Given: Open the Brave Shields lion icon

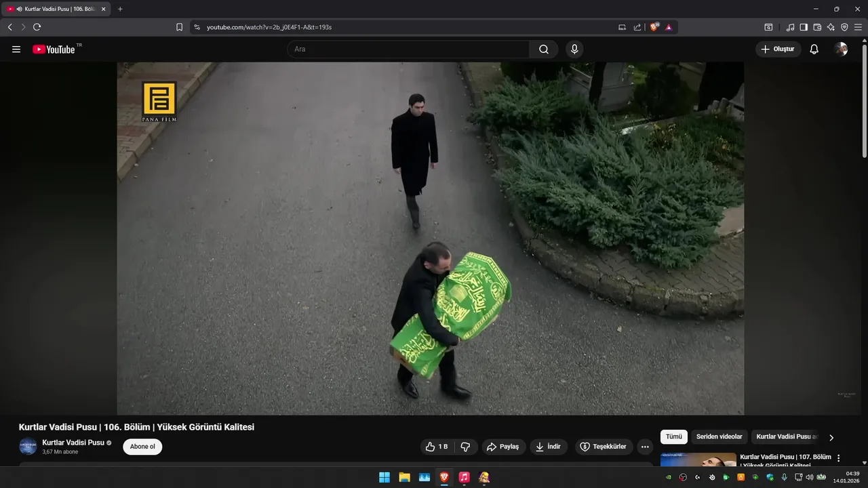Looking at the screenshot, I should pyautogui.click(x=654, y=27).
